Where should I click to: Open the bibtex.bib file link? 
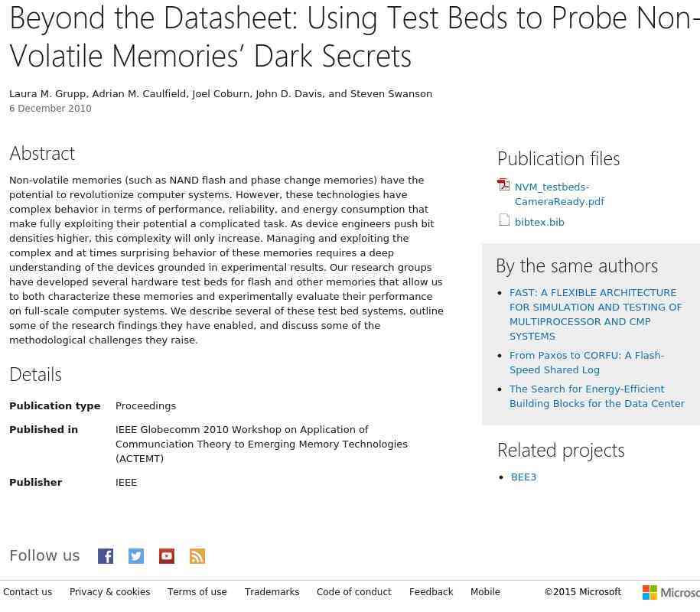(539, 223)
